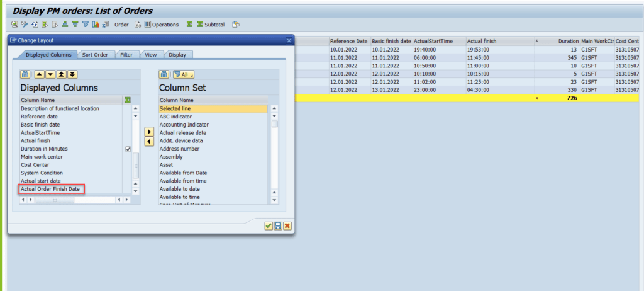This screenshot has height=291, width=644.
Task: Cancel the Change Layout dialog with red X
Action: coord(287,225)
